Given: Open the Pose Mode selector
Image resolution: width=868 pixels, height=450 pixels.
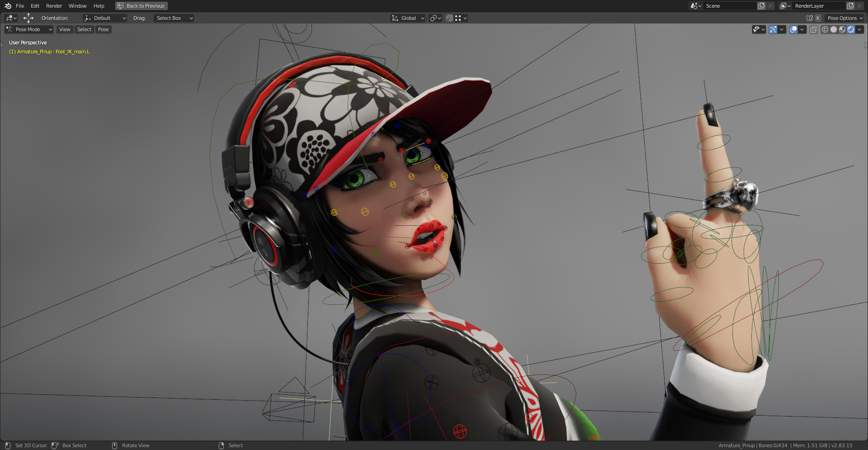Looking at the screenshot, I should [29, 29].
